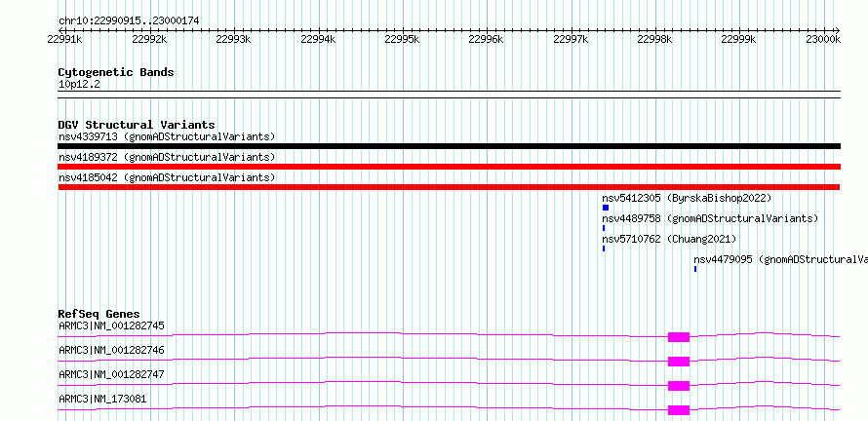Open variant label nsv5710762 (Chuang2021)

[x=669, y=239]
